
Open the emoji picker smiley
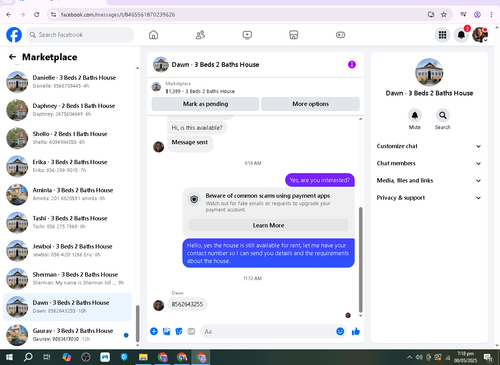340,331
